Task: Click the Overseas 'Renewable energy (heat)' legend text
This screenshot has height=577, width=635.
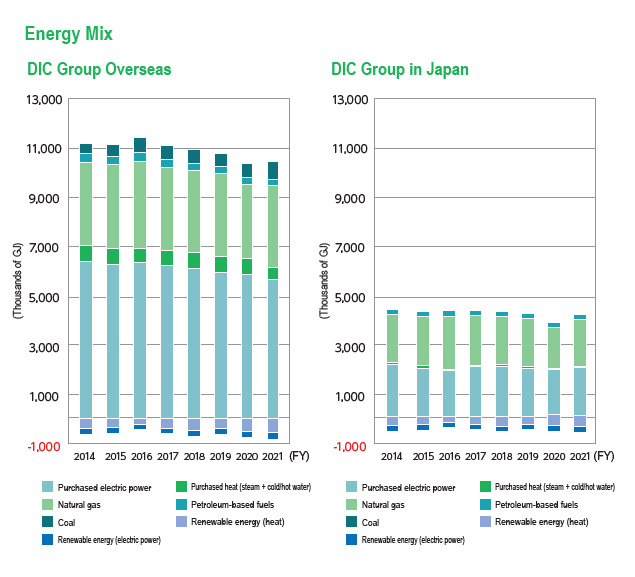Action: pos(238,522)
